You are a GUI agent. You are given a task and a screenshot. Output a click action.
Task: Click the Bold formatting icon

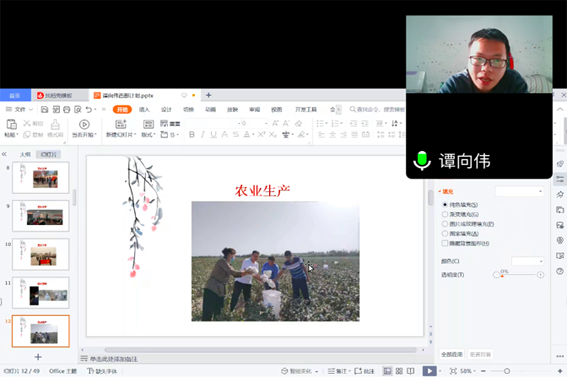pos(192,134)
